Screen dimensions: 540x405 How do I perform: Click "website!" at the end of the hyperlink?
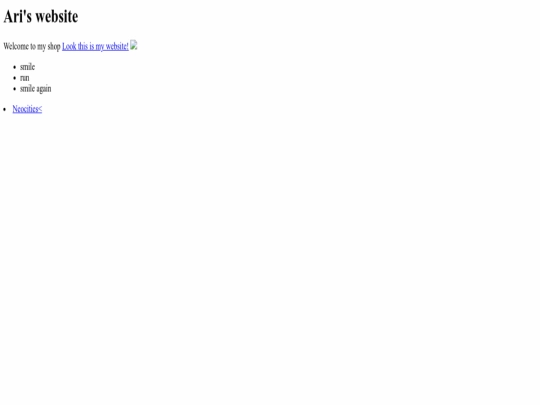pyautogui.click(x=117, y=46)
